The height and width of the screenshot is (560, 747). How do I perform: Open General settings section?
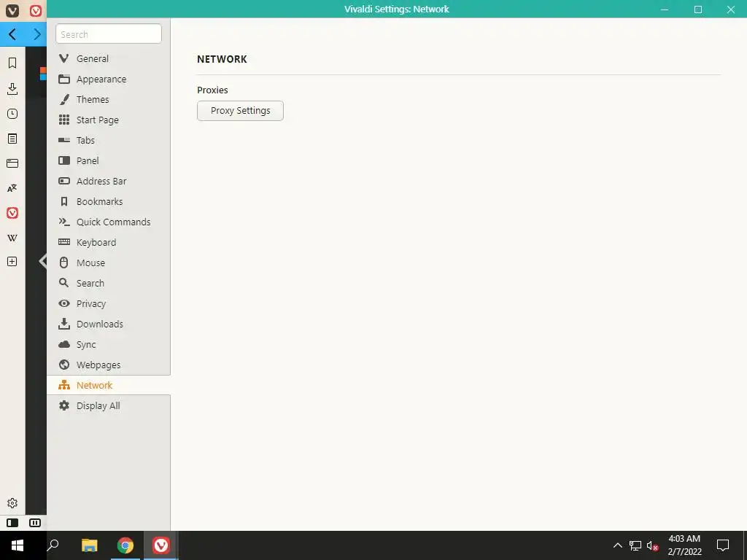pos(109,58)
